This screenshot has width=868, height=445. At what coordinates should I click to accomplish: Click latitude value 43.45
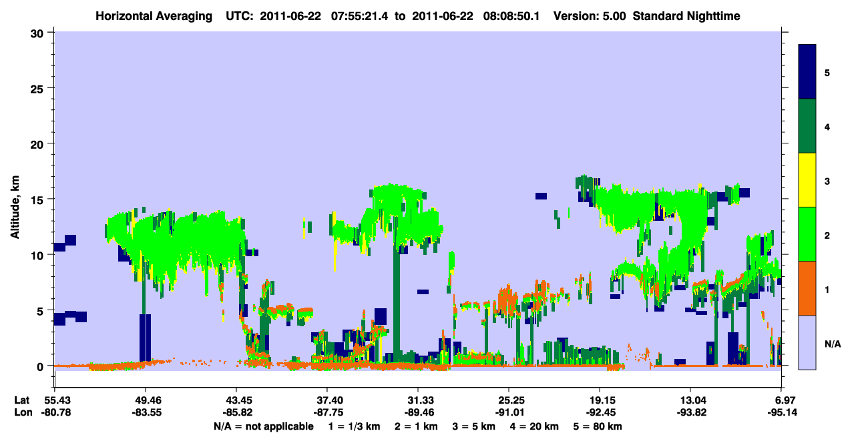236,400
